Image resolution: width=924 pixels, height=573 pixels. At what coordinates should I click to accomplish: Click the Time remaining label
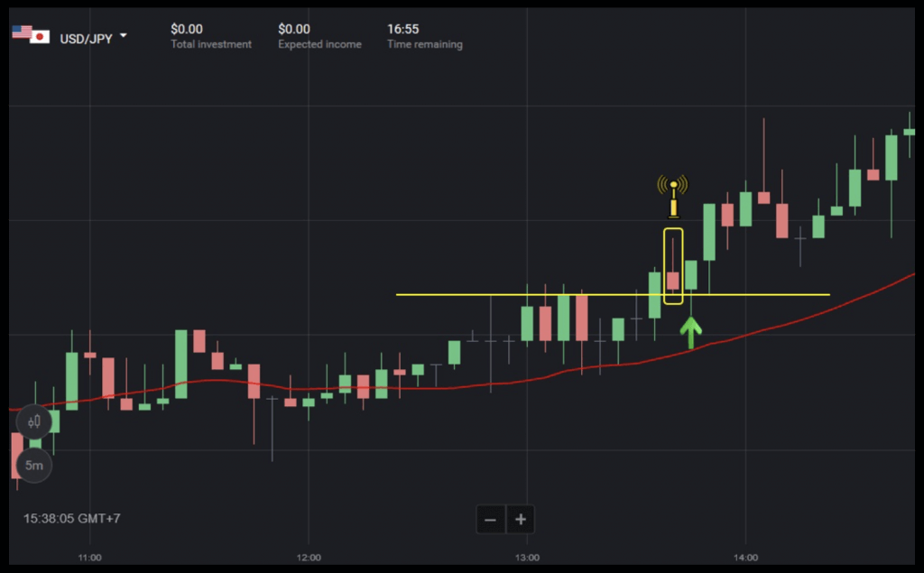(x=425, y=44)
